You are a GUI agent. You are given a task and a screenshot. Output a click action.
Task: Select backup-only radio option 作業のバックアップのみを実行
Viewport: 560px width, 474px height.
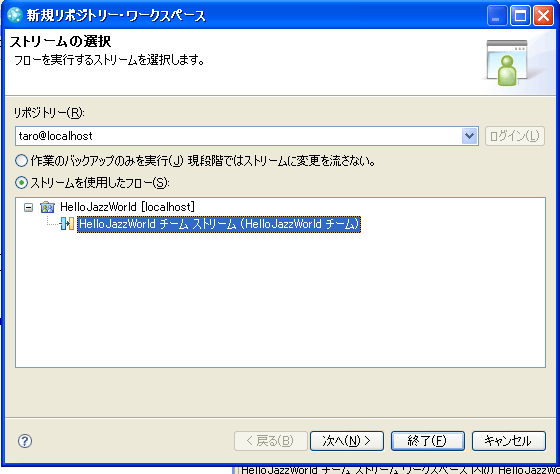tap(21, 161)
